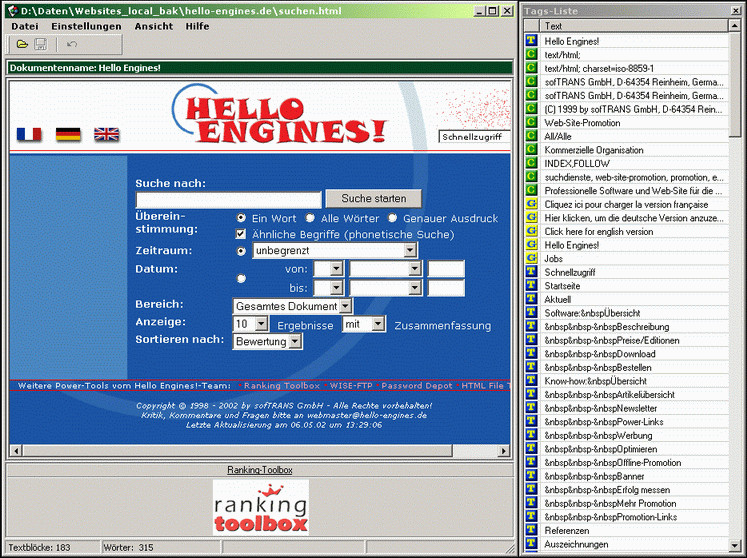Select the 'Know-how:&nbspÜbersicht' list row
Screen dimensions: 747x558
tap(626, 381)
